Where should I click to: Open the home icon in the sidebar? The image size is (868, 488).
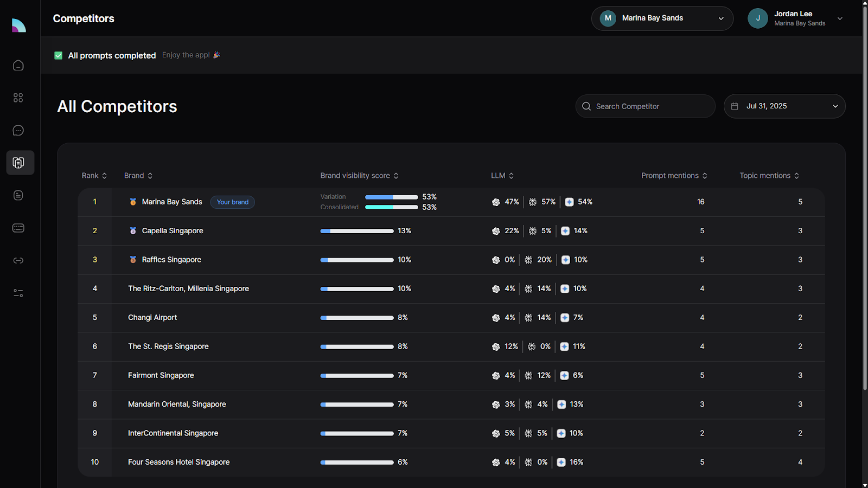(x=18, y=65)
